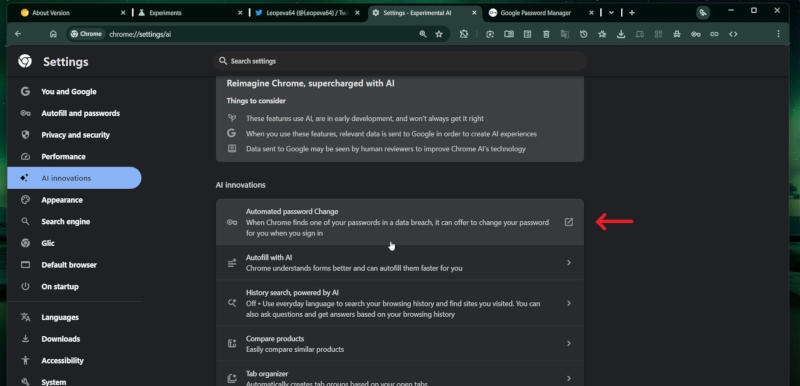Click the developer code brackets icon

[x=733, y=34]
